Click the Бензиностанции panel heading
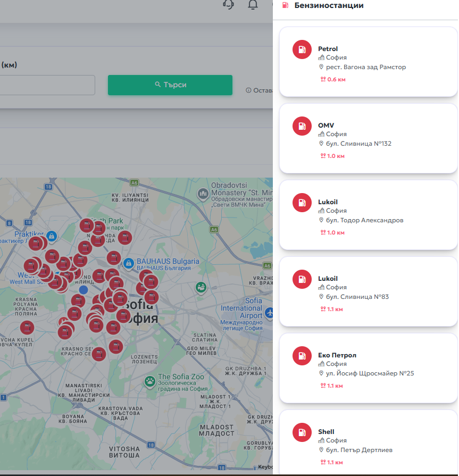The height and width of the screenshot is (476, 459). click(329, 5)
